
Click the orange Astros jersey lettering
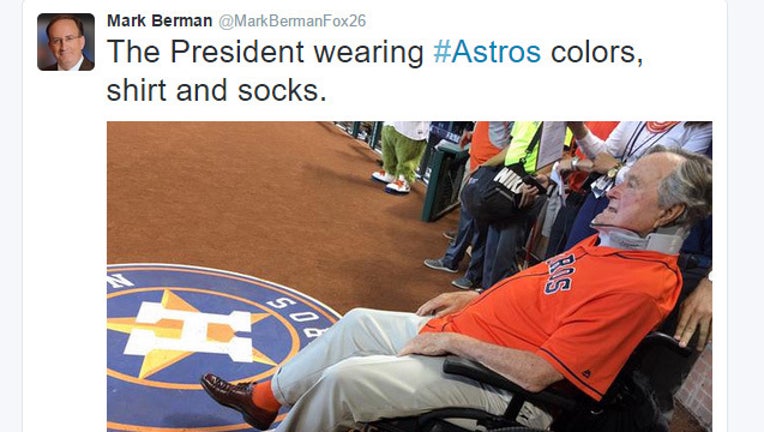click(x=561, y=273)
